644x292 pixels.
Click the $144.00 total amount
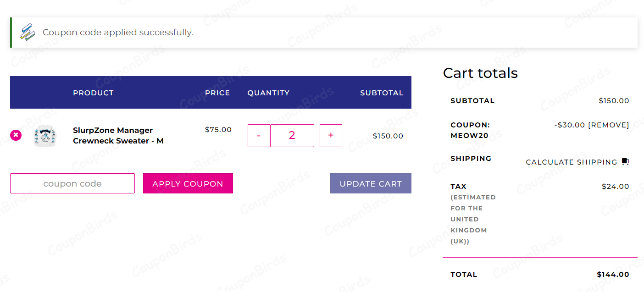[x=613, y=275]
